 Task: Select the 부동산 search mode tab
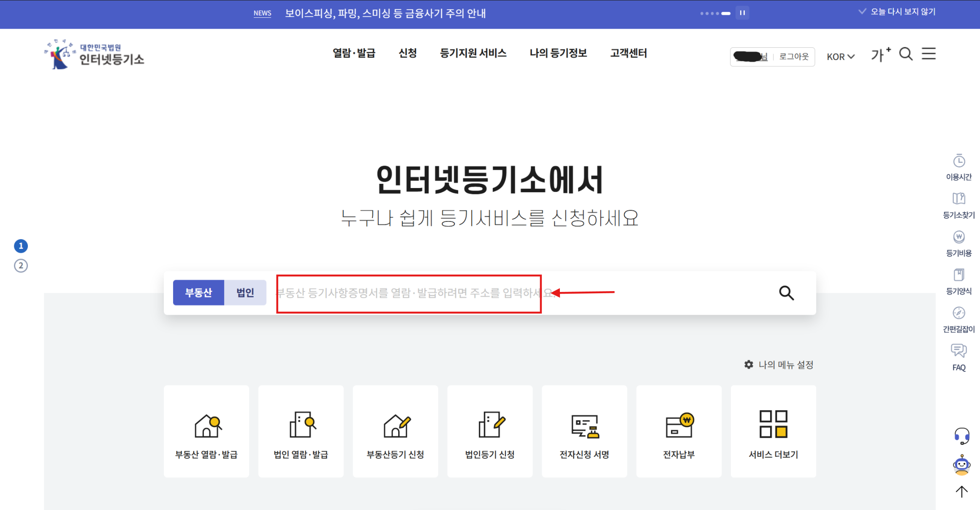coord(198,292)
